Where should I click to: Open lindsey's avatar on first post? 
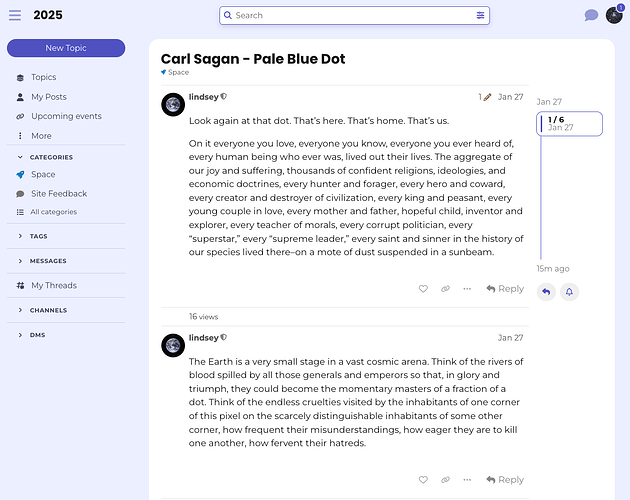tap(173, 105)
